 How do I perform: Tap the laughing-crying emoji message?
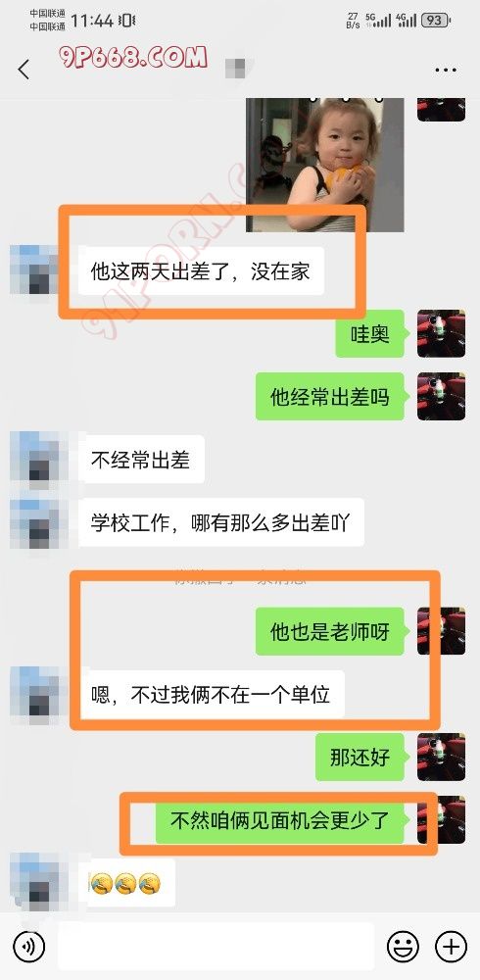pyautogui.click(x=126, y=883)
